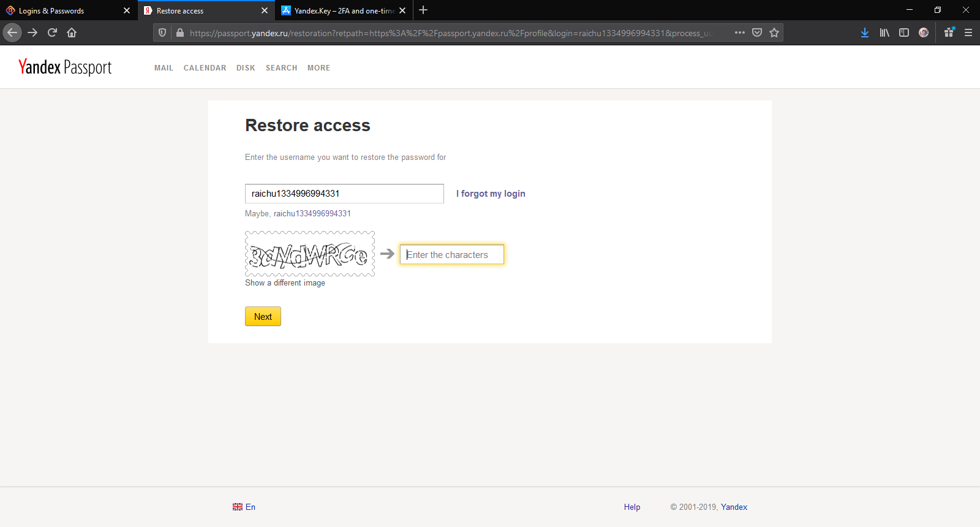Open the downloads panel
This screenshot has height=527, width=980.
coord(865,32)
